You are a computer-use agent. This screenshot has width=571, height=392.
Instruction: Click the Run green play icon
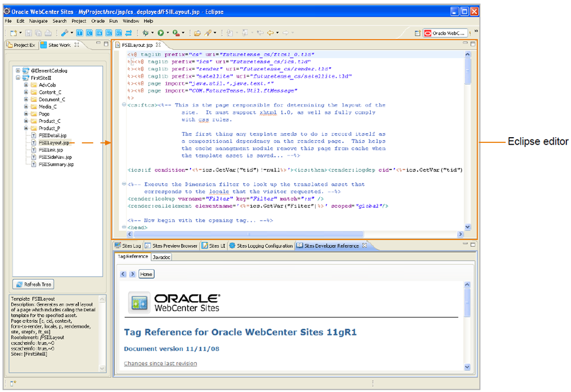161,33
